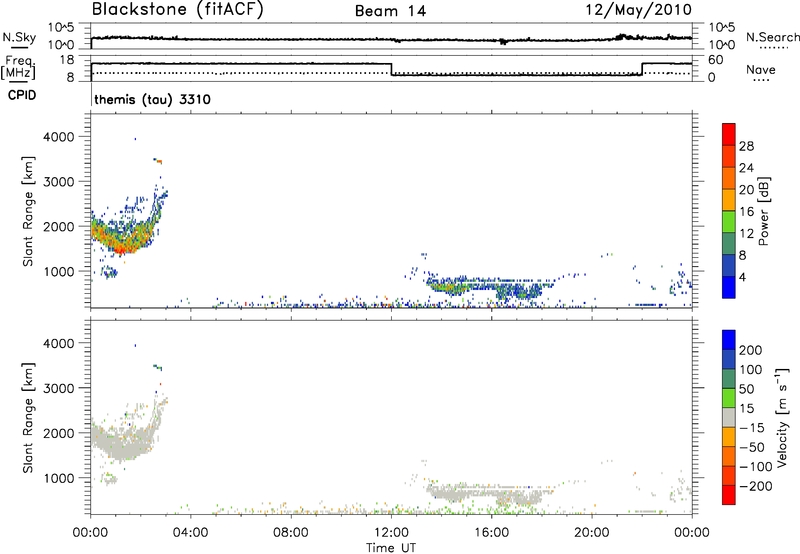Click the "28" power scale value
This screenshot has height=554, width=800.
[746, 146]
